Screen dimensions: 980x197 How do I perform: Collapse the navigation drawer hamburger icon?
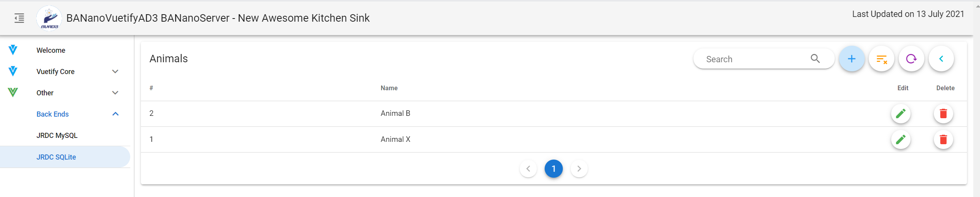point(19,18)
